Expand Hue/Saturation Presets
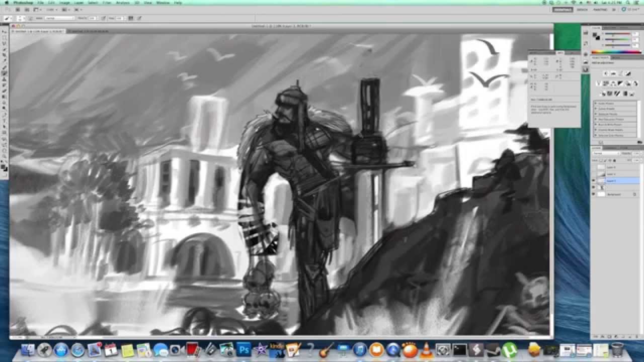644x362 pixels. (595, 119)
